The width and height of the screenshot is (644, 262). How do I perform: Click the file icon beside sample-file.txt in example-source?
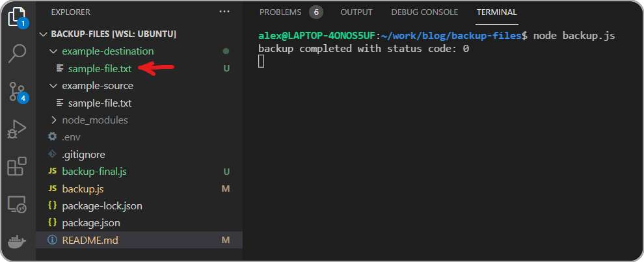coord(60,103)
